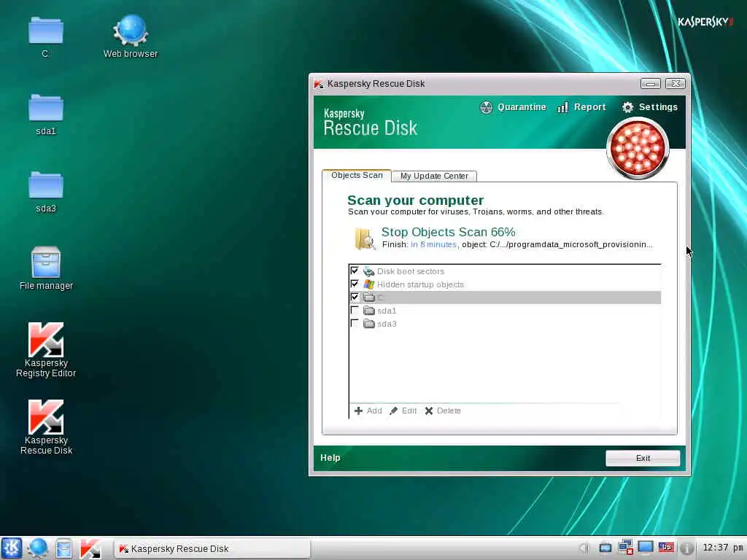Switch to My Update Center tab

[434, 176]
